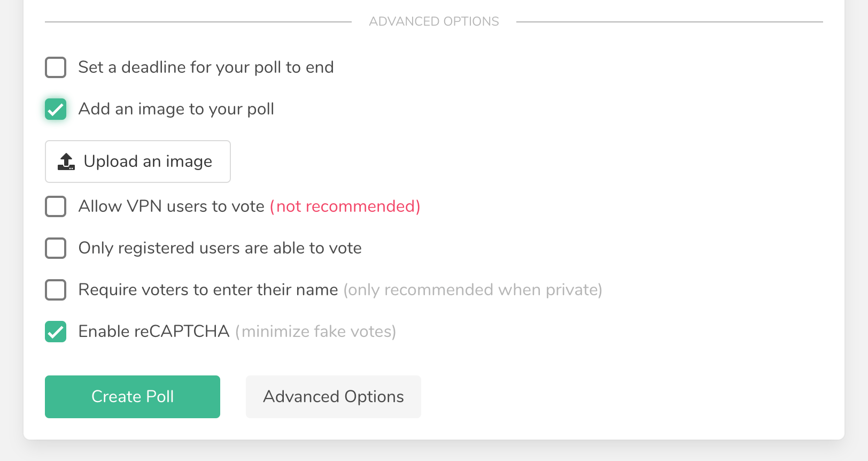The height and width of the screenshot is (461, 868).
Task: Click the checkmark icon beside Add an image
Action: pos(55,109)
